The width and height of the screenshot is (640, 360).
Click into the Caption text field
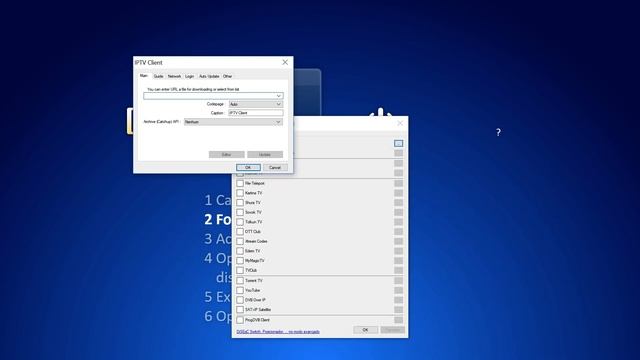point(256,113)
